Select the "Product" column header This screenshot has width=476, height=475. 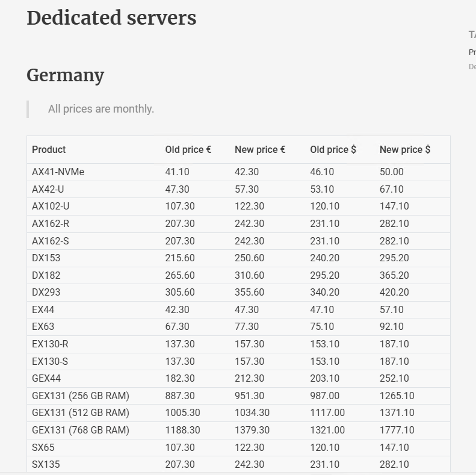tap(49, 149)
